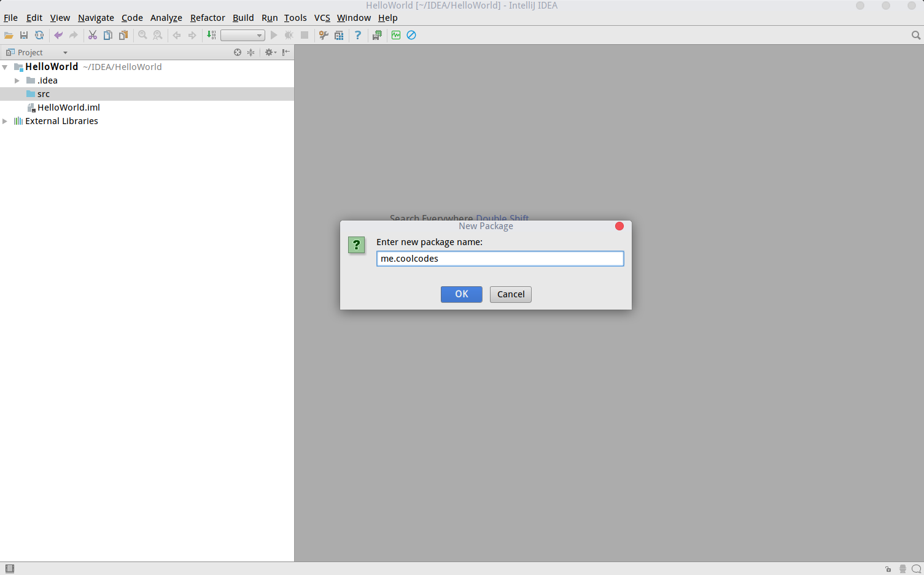Open the File menu
This screenshot has height=575, width=924.
(10, 18)
